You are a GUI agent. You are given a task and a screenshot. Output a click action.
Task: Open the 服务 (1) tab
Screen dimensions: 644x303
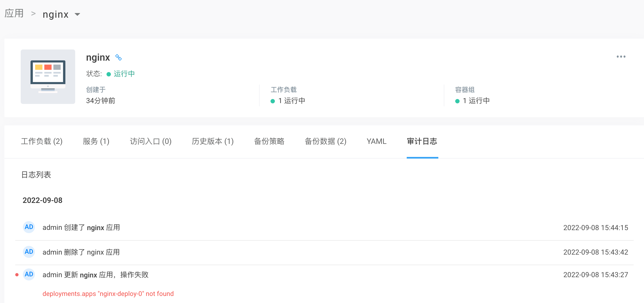click(x=96, y=141)
